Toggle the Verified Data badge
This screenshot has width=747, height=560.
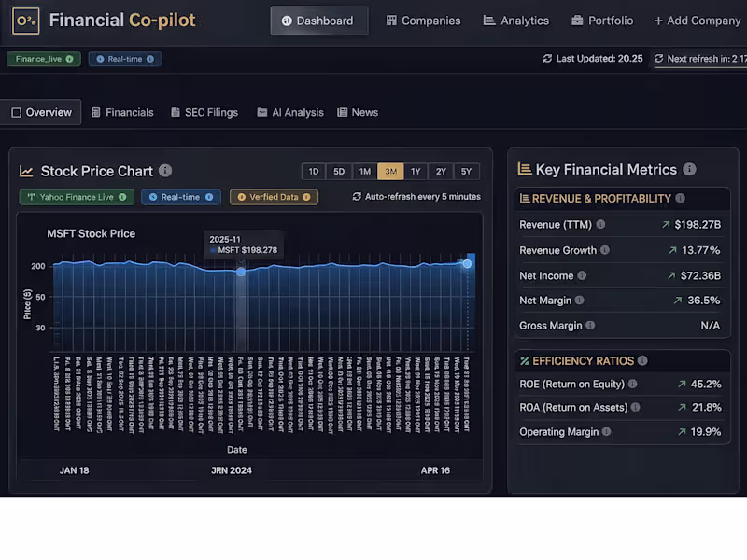pyautogui.click(x=273, y=197)
